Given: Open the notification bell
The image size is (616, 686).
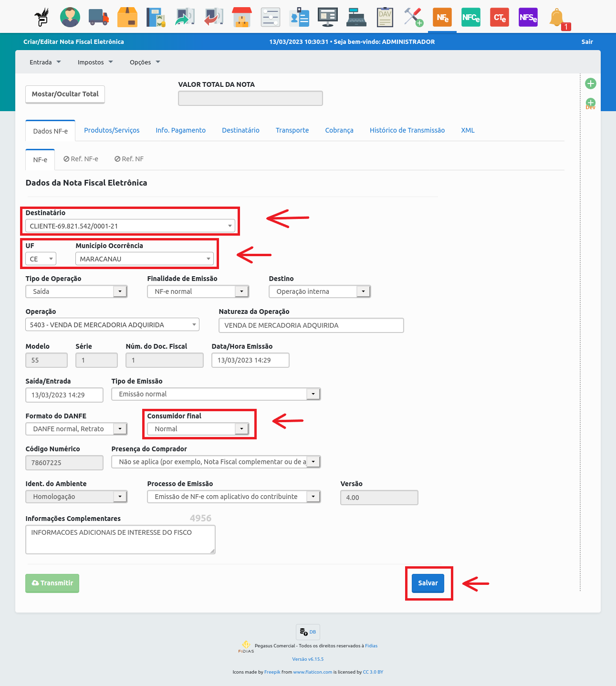Looking at the screenshot, I should (557, 18).
